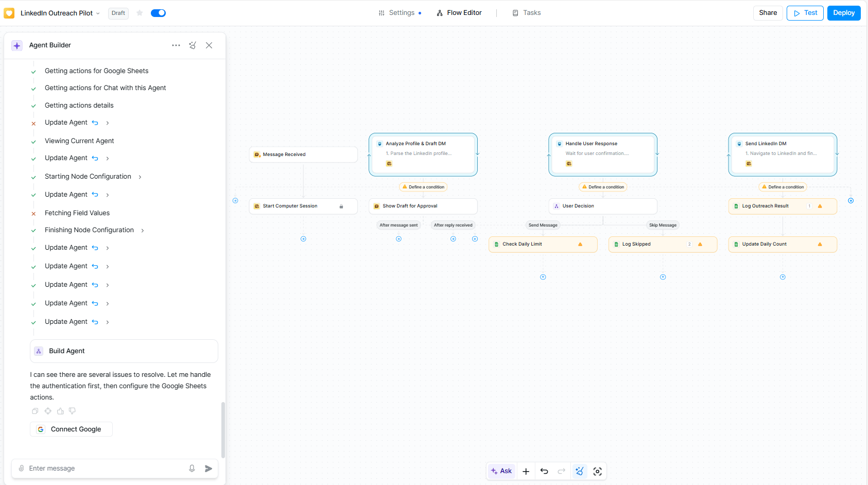Focus the Enter message input field
Viewport: 868px width, 485px height.
point(106,469)
